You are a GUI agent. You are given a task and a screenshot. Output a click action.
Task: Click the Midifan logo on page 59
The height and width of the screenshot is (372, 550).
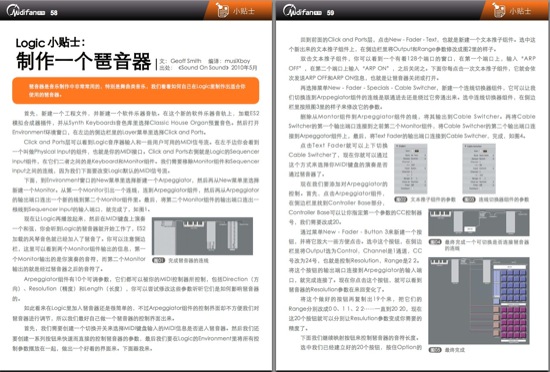coord(302,11)
